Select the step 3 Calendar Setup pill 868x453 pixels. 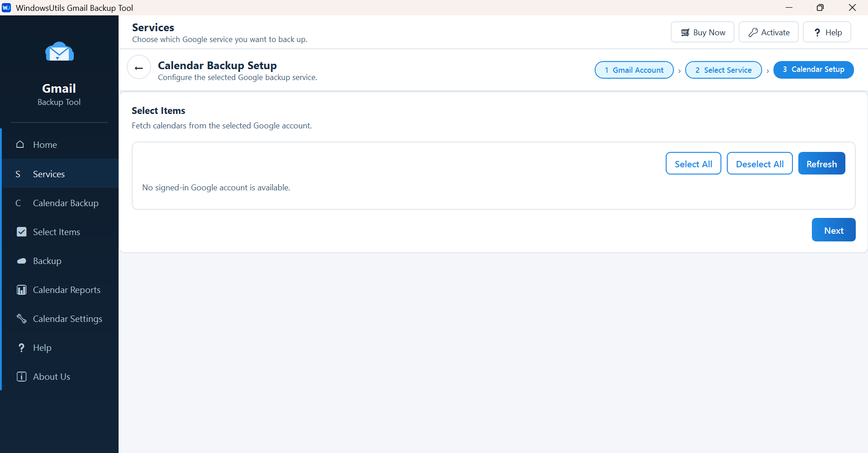(x=814, y=70)
